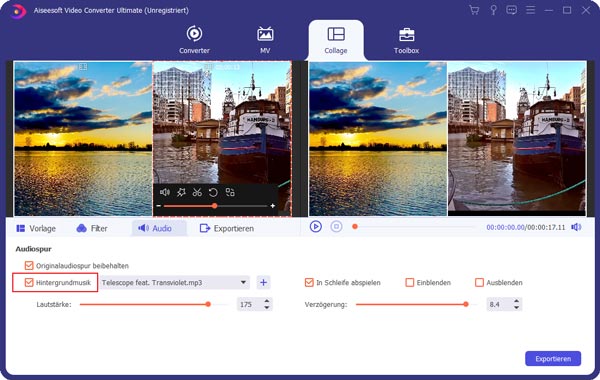Viewport: 600px width, 380px height.
Task: Increase Lautstärke value with up arrow
Action: tap(267, 301)
